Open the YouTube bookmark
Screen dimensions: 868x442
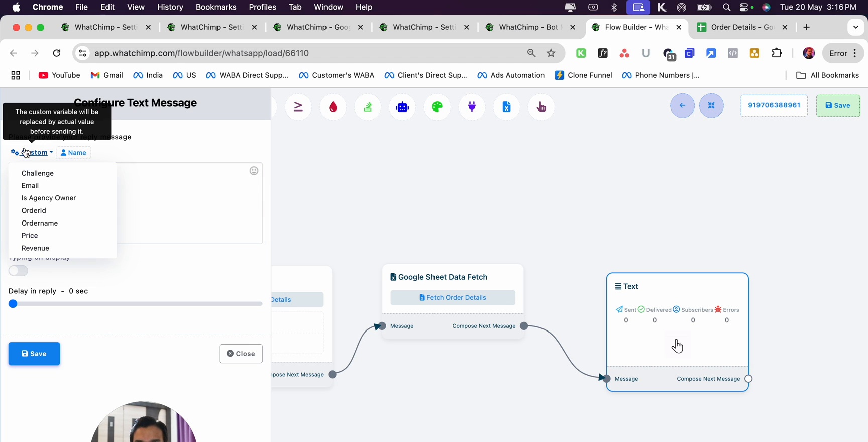59,75
